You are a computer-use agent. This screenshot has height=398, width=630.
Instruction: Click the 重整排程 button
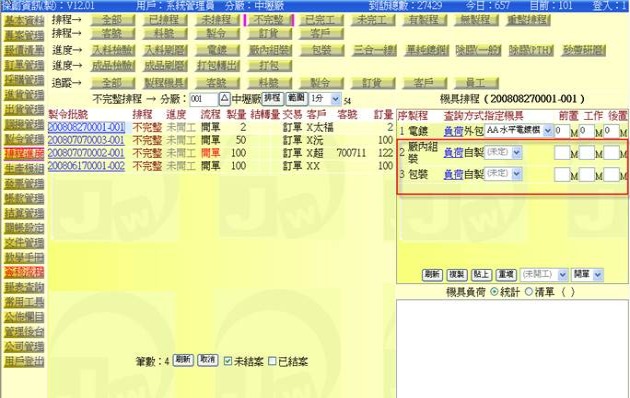528,20
